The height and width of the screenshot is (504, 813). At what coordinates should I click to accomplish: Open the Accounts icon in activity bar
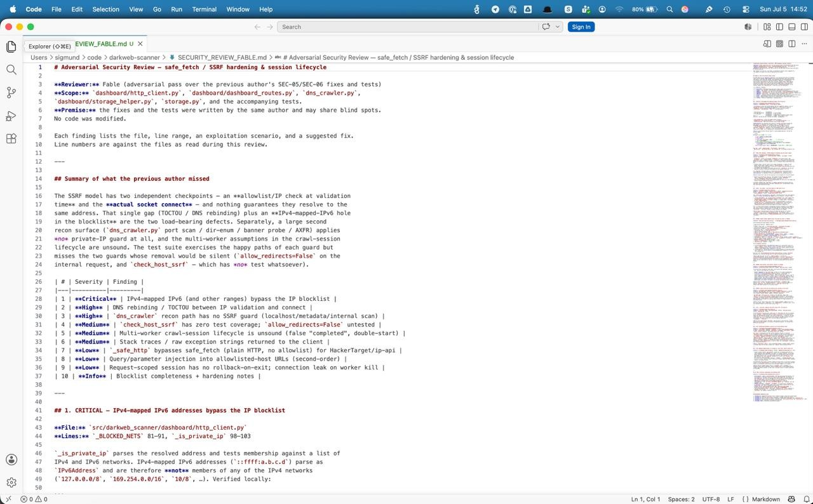(11, 460)
